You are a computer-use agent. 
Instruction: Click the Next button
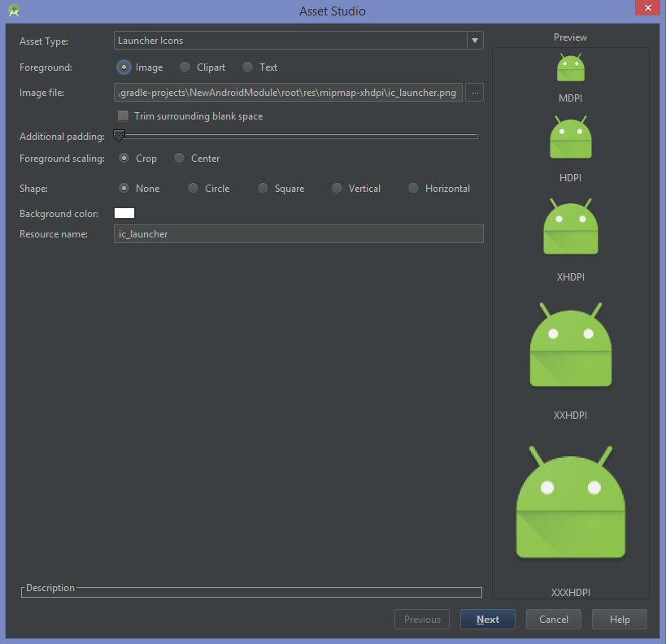(487, 619)
